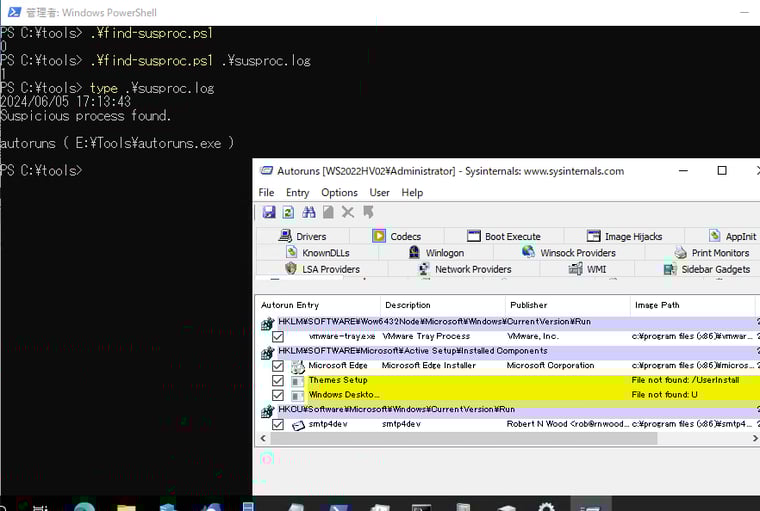Screen dimensions: 760x511
Task: Uncheck the Microsoft Edge autorun entry
Action: click(278, 366)
